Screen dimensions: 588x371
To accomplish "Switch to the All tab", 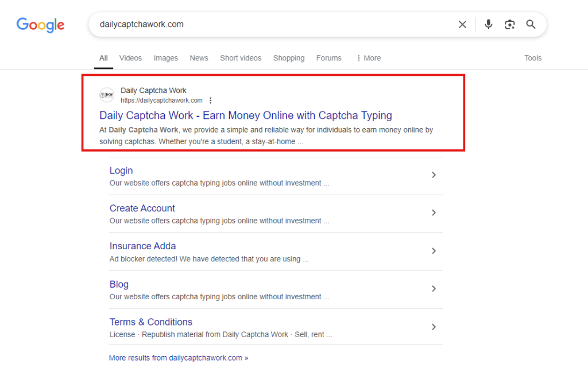I will pos(103,58).
